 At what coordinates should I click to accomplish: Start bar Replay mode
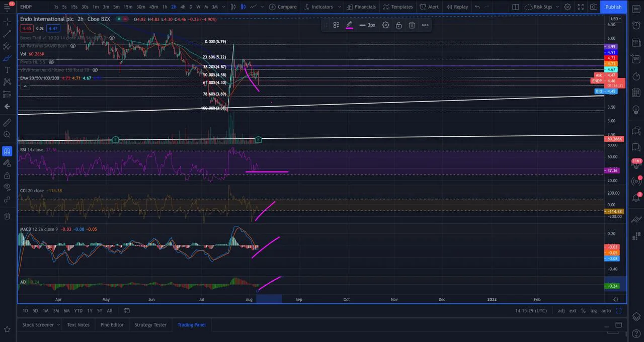457,7
